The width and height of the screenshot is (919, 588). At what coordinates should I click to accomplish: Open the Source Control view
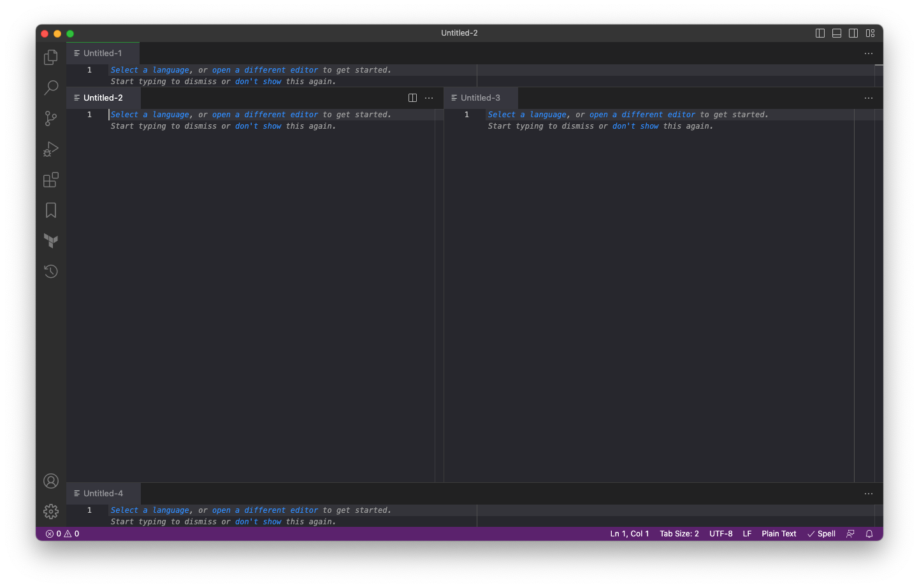(x=51, y=118)
